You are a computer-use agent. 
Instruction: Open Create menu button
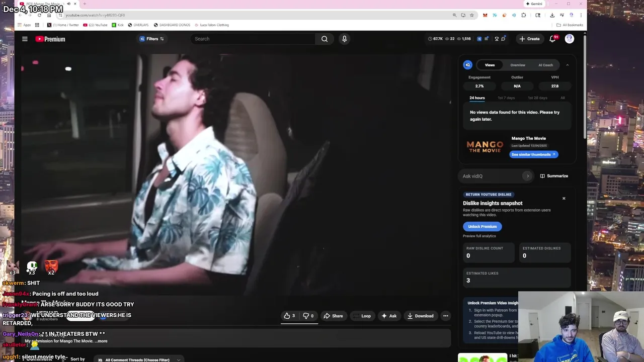tap(529, 39)
